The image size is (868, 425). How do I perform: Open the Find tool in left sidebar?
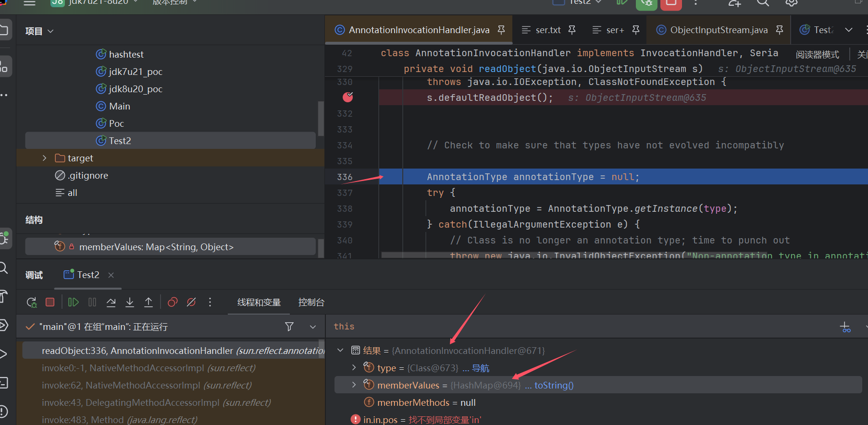coord(4,267)
